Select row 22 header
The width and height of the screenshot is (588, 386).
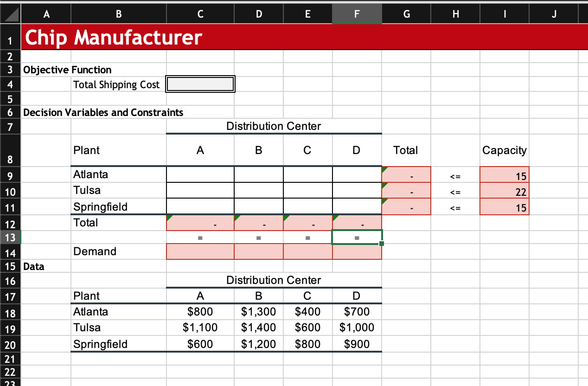coord(10,372)
